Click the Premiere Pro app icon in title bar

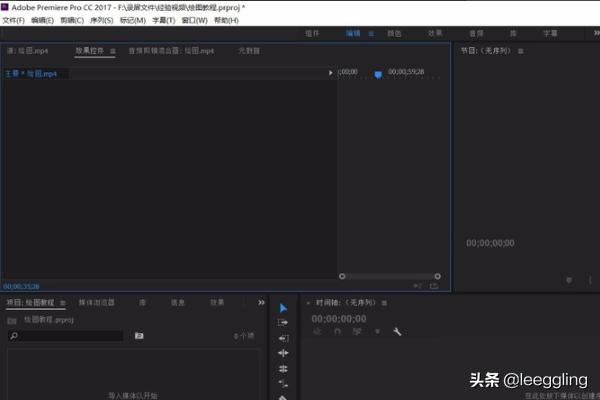[5, 7]
